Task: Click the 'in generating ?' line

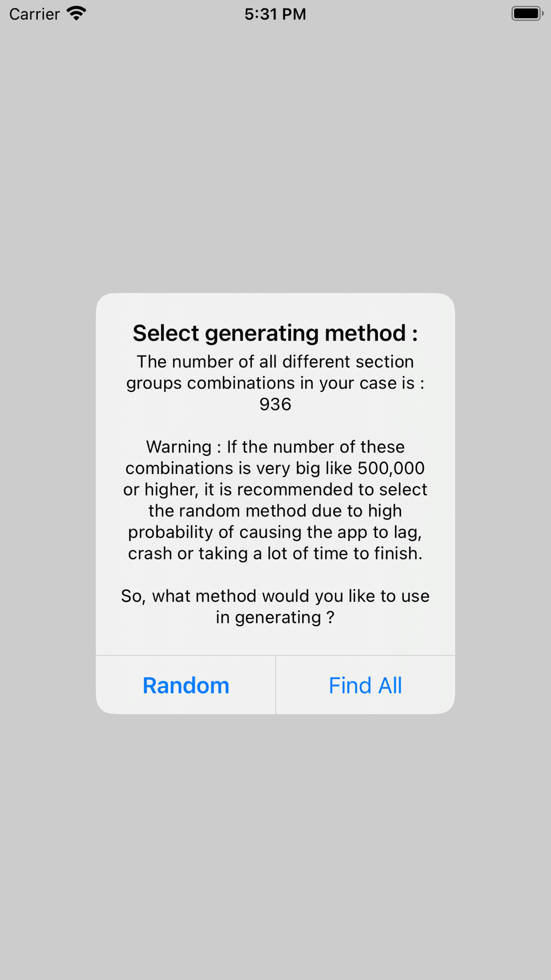Action: (275, 617)
